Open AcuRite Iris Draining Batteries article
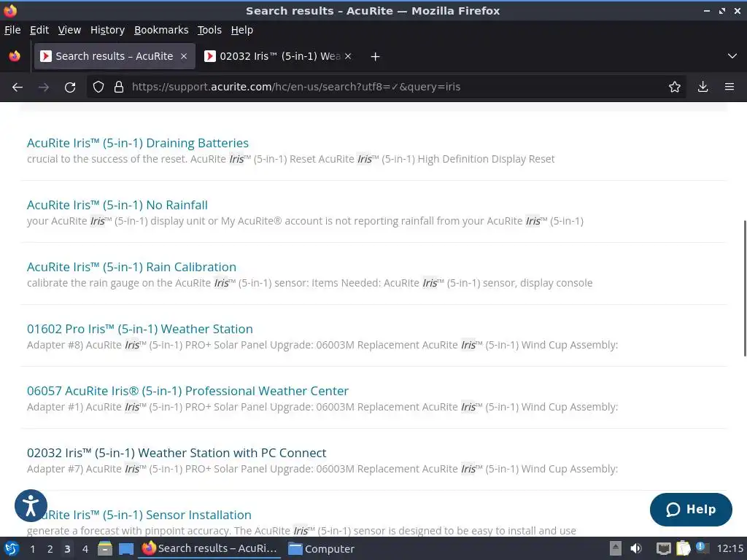 pyautogui.click(x=138, y=143)
